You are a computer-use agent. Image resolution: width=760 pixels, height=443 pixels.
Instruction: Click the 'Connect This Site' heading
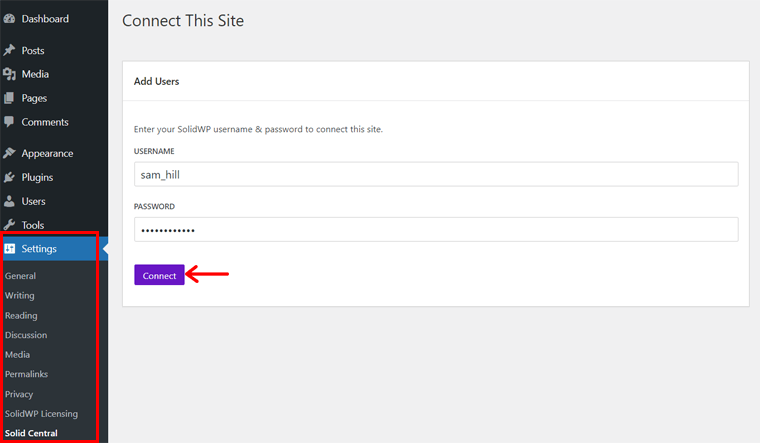point(183,20)
